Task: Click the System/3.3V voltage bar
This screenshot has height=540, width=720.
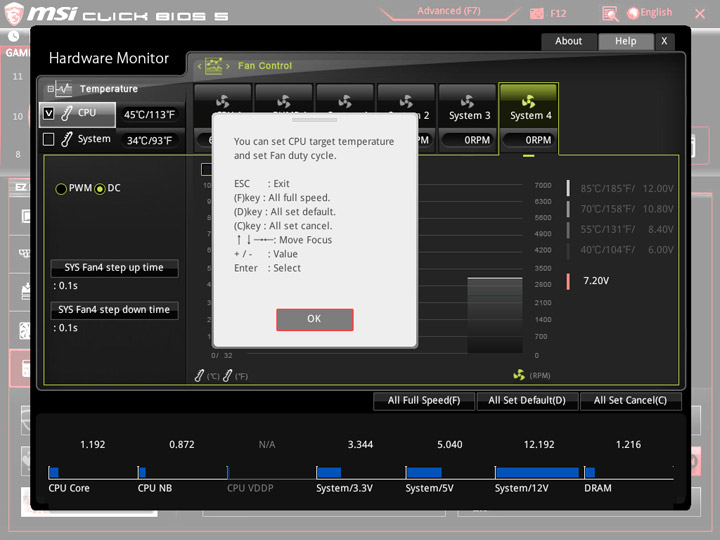Action: [329, 472]
